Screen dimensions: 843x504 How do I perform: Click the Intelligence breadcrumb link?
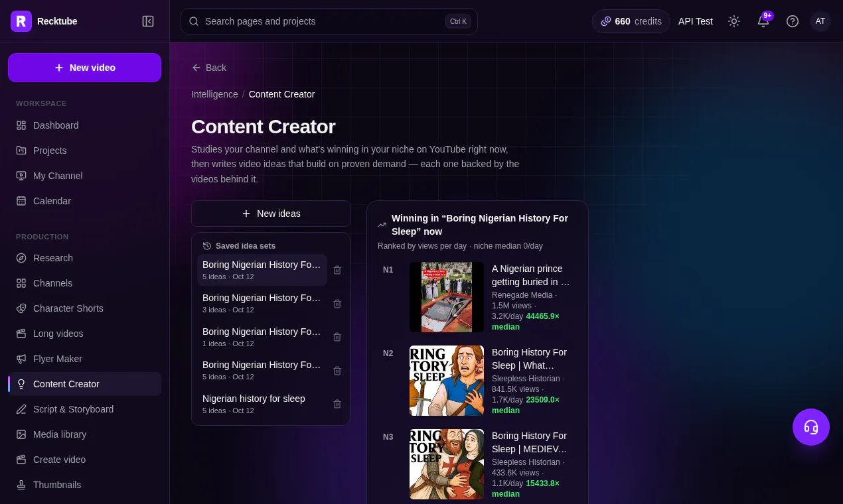(214, 94)
